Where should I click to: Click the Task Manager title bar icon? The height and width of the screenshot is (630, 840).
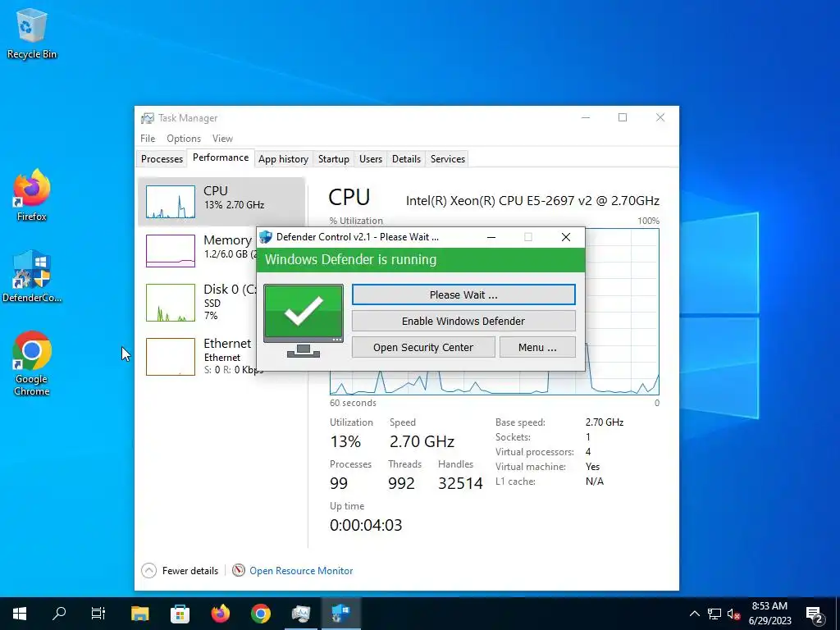pyautogui.click(x=148, y=118)
